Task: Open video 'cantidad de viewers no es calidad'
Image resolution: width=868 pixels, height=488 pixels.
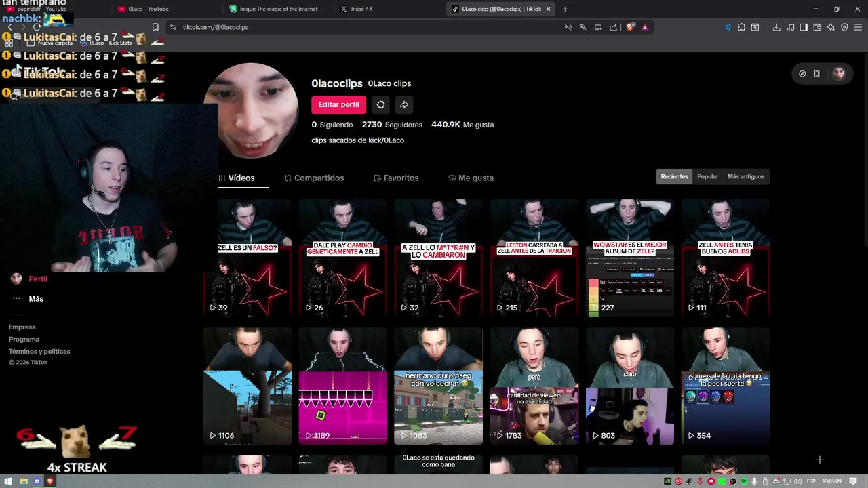Action: [534, 386]
